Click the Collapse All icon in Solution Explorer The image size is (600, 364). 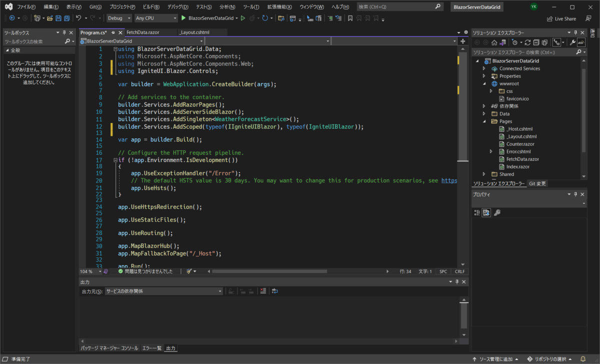pyautogui.click(x=535, y=42)
